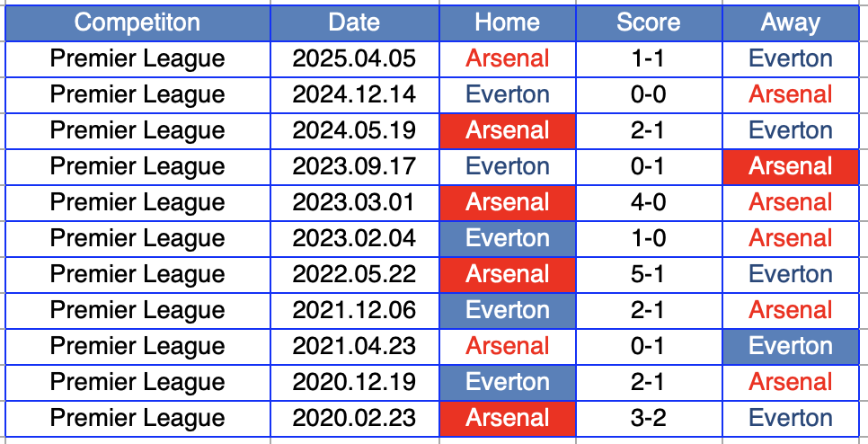The image size is (868, 444).
Task: Click the date cell 2024.05.19
Action: point(354,130)
